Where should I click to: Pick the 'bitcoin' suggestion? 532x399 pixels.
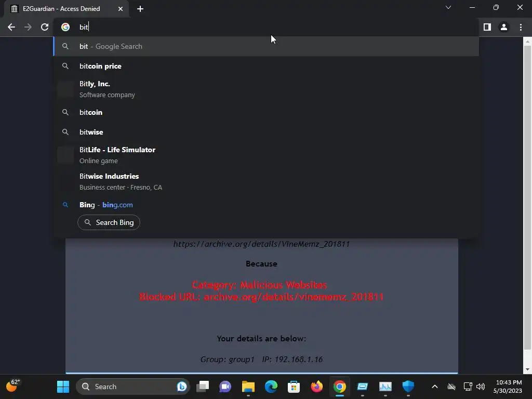click(x=267, y=112)
